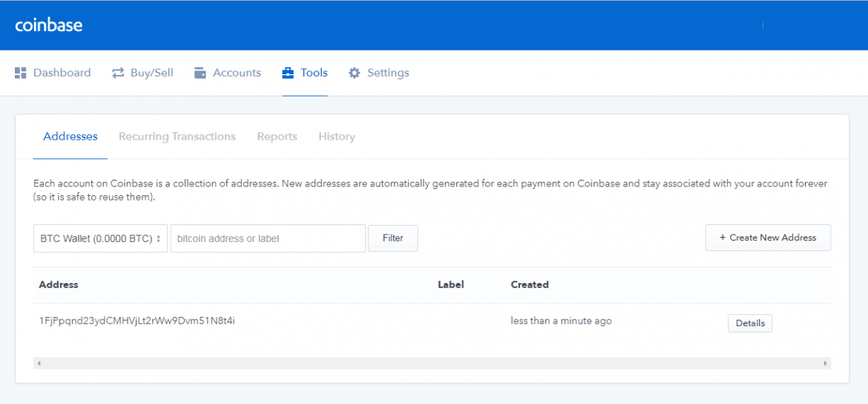This screenshot has width=868, height=404.
Task: Select address 1FjPpqnd23ydCMHVjLt2rWw9Dvm51N8t4i
Action: tap(137, 321)
